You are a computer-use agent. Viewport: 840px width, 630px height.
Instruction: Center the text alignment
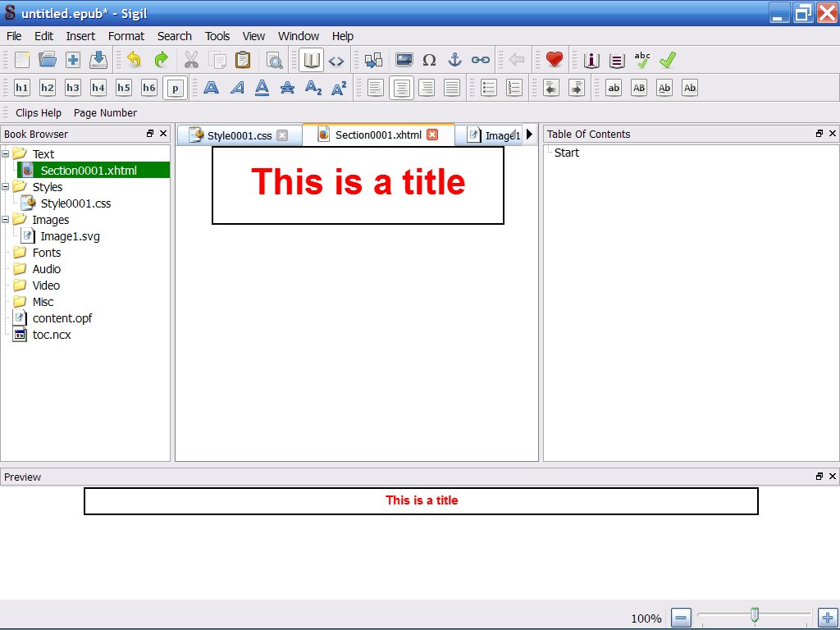click(401, 89)
